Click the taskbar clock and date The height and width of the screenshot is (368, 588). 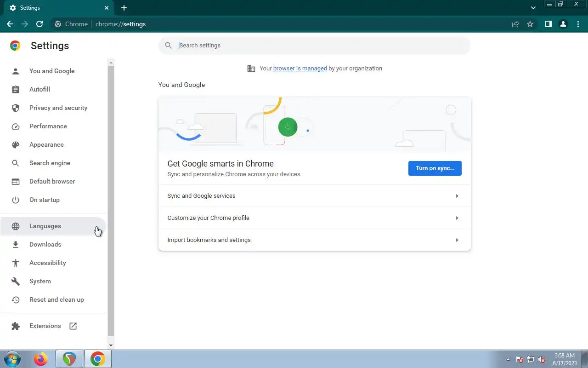[x=565, y=359]
